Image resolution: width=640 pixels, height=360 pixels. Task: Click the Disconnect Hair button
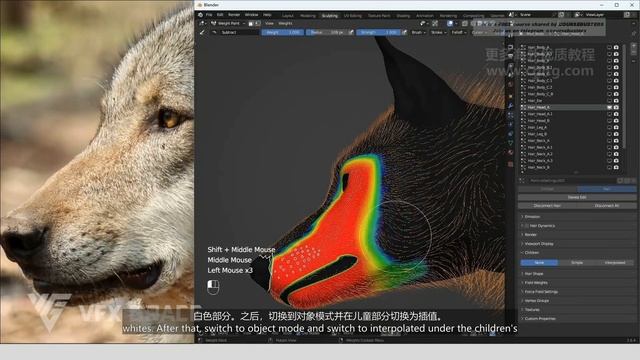(x=547, y=206)
